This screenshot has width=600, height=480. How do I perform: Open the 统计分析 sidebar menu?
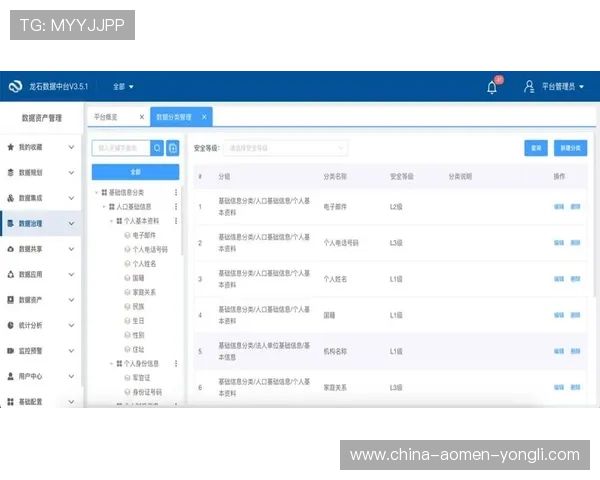[x=41, y=325]
